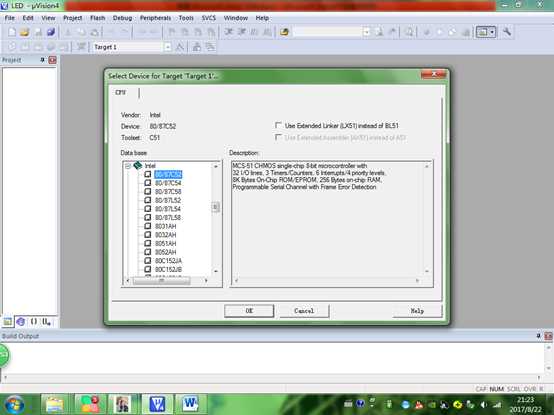Screen dimensions: 554x415
Task: Open the Windows Start button
Action: coord(13,404)
